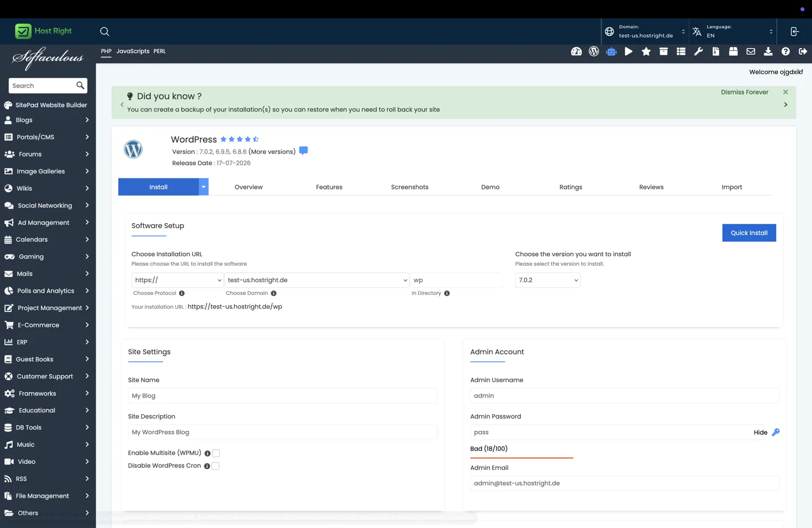This screenshot has width=812, height=528.
Task: Click Dismiss Forever link
Action: tap(745, 92)
